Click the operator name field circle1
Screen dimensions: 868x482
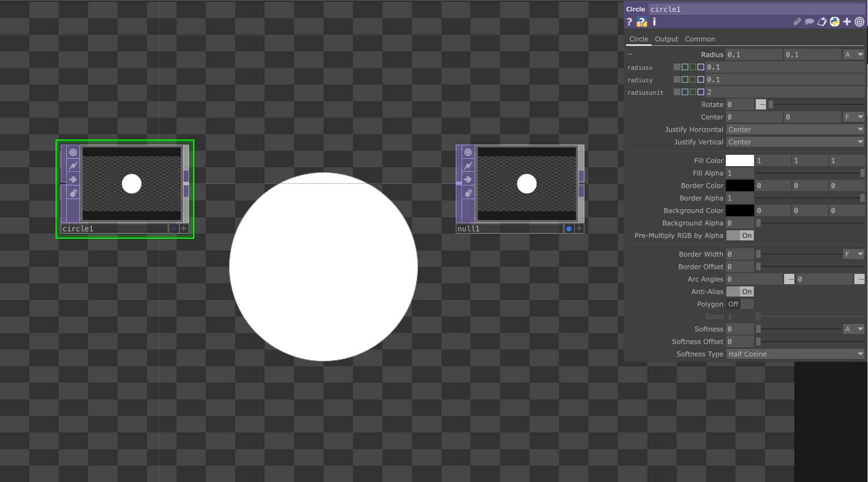coord(756,9)
